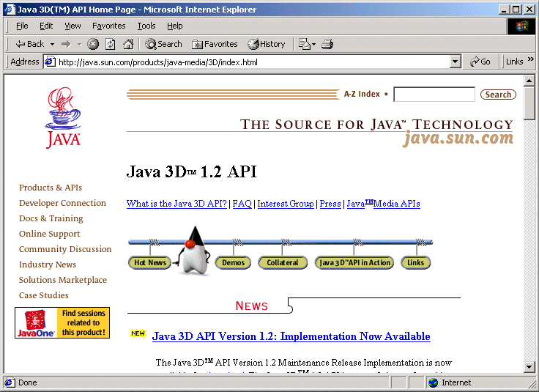
Task: Open Online Support sidebar link
Action: click(x=49, y=234)
